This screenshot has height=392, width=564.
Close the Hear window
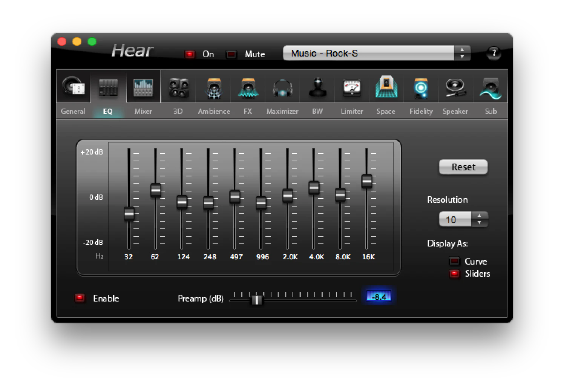click(x=62, y=41)
